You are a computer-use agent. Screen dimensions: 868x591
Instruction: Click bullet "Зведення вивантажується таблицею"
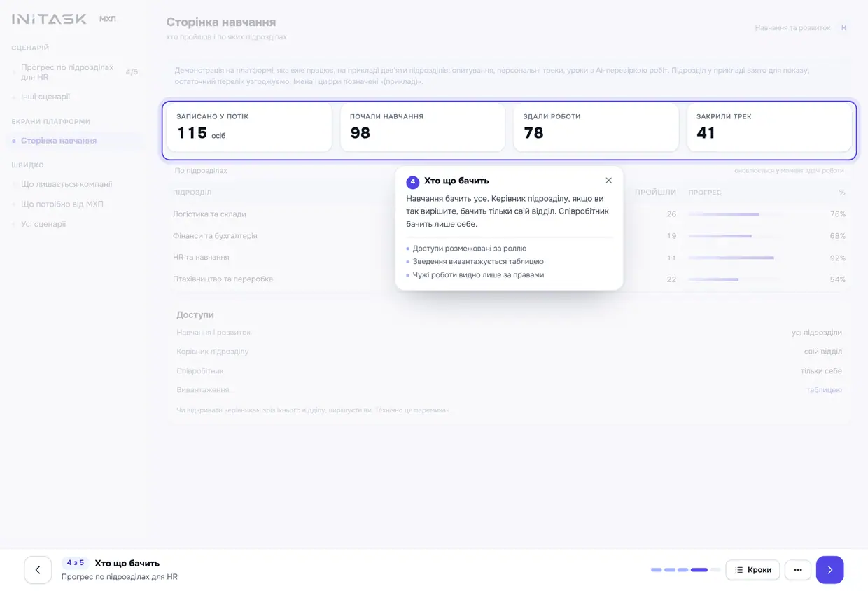pos(478,262)
